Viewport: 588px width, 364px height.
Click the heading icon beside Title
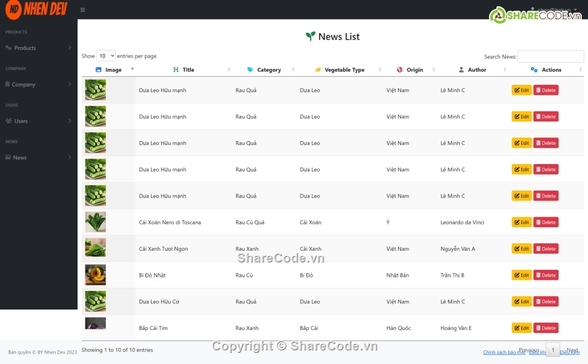176,70
